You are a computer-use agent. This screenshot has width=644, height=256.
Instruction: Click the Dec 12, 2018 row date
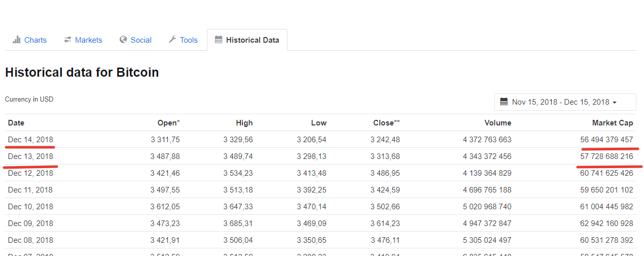pos(30,173)
